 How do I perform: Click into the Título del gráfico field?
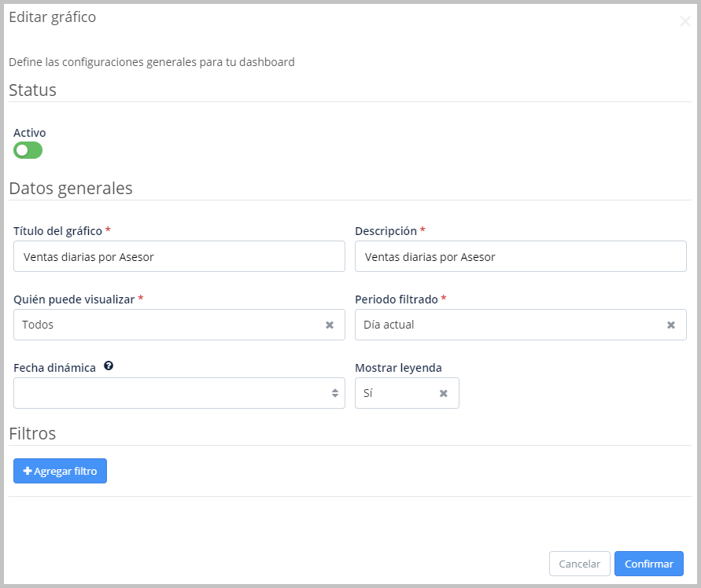tap(179, 256)
